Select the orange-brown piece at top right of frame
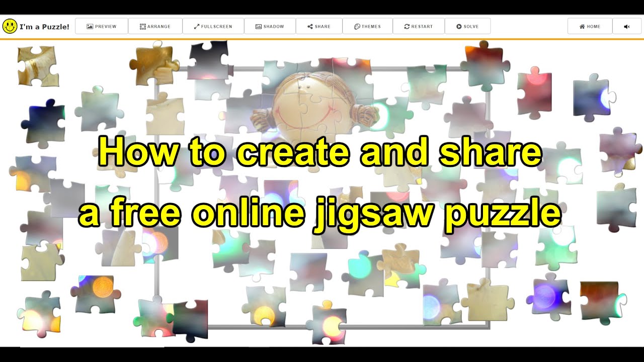The height and width of the screenshot is (362, 644). [x=485, y=65]
